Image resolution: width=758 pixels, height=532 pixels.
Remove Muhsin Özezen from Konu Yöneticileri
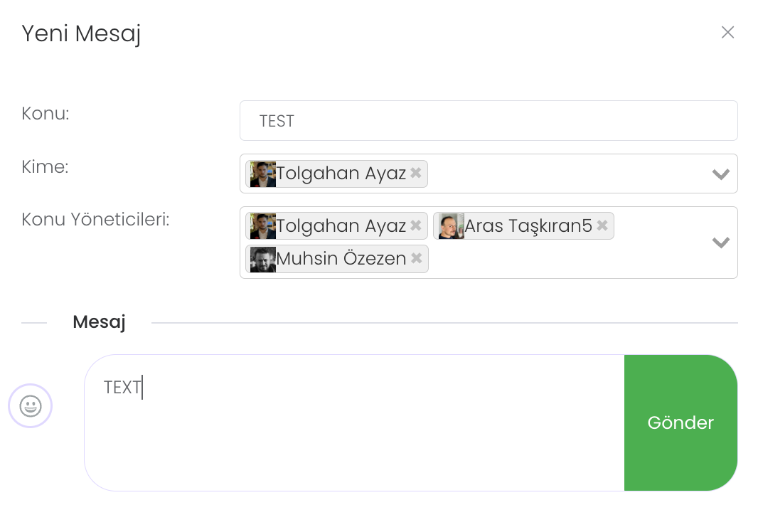417,258
